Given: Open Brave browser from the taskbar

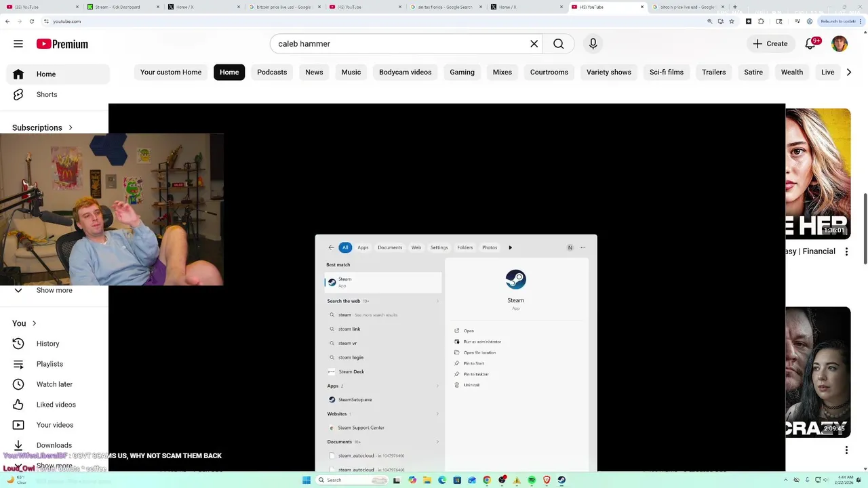Looking at the screenshot, I should (547, 480).
